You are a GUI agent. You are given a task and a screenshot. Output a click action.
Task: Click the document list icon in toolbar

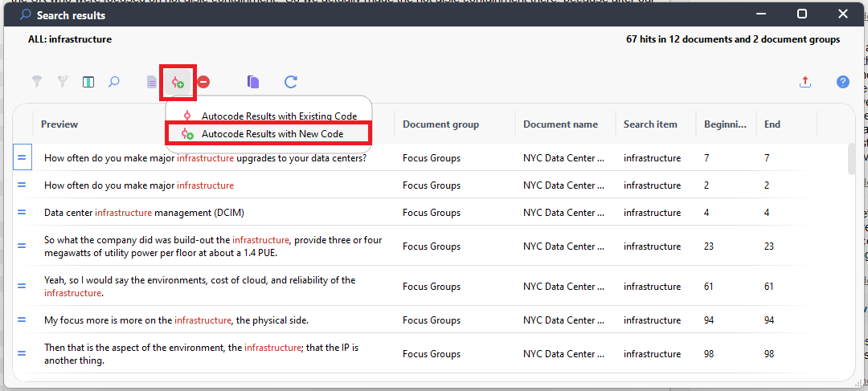pos(152,83)
